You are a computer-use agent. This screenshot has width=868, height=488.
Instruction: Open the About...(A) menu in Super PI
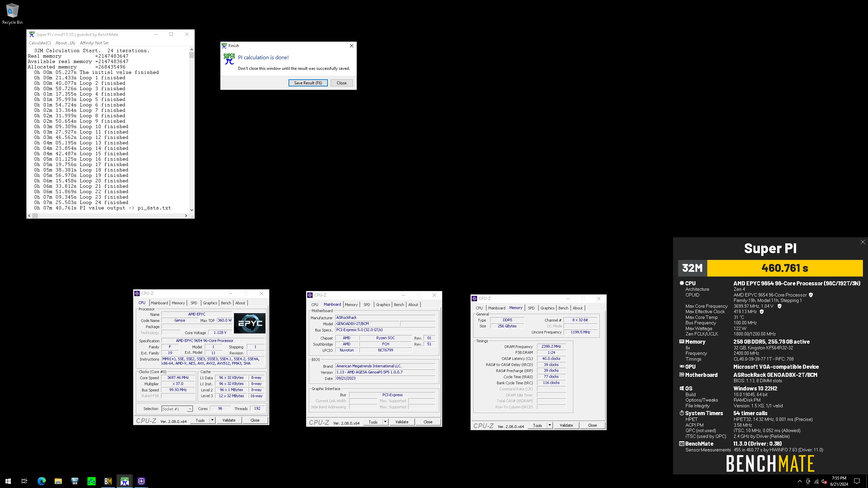point(65,43)
